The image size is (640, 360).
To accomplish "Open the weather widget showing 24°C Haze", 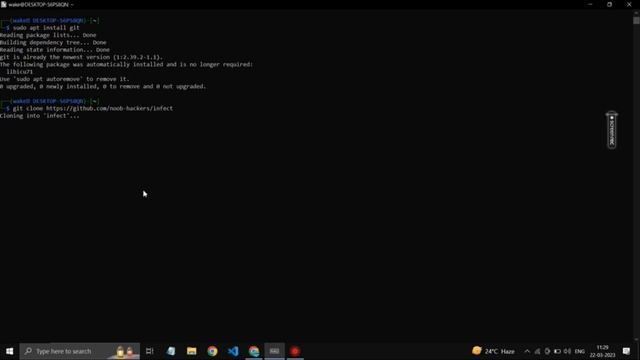I will (x=493, y=351).
